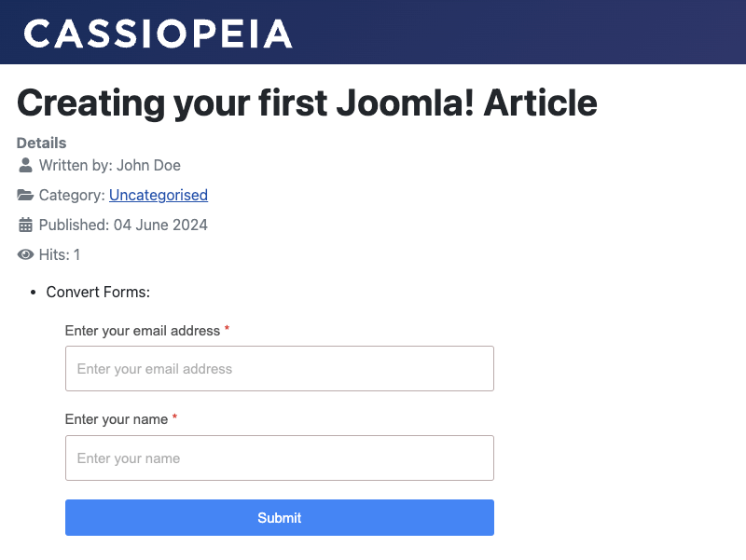Screen dimensions: 746x560
Task: Click the red asterisk beside email label
Action: tap(227, 329)
